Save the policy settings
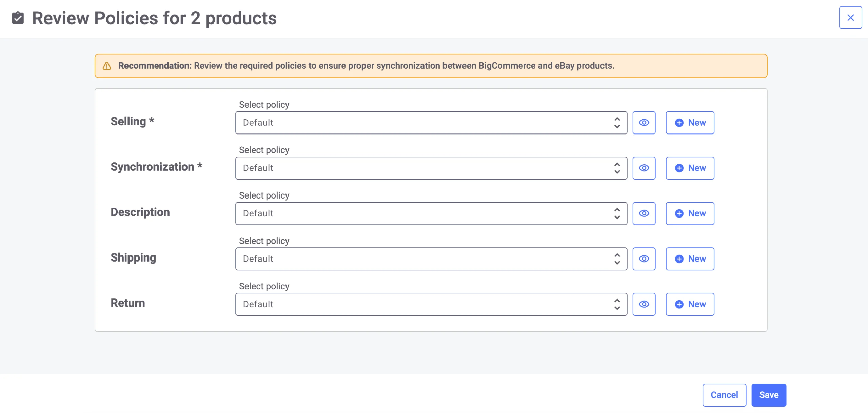868x413 pixels. pos(769,394)
